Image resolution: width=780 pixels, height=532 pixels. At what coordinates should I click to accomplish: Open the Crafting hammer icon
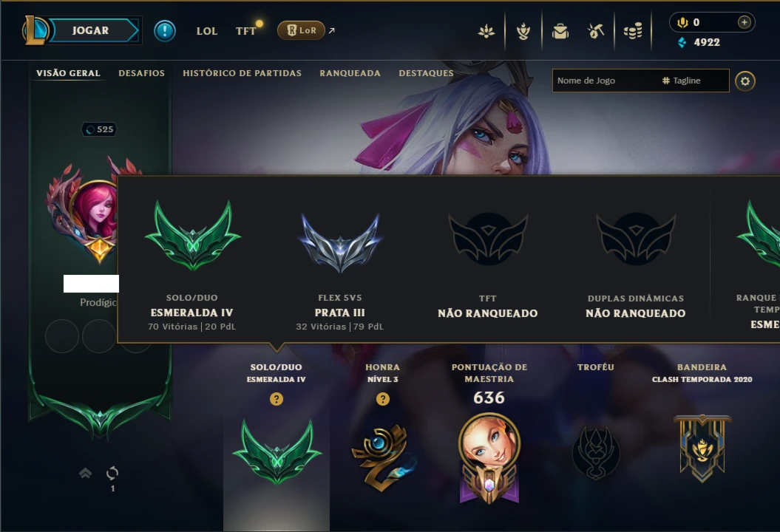coord(596,31)
